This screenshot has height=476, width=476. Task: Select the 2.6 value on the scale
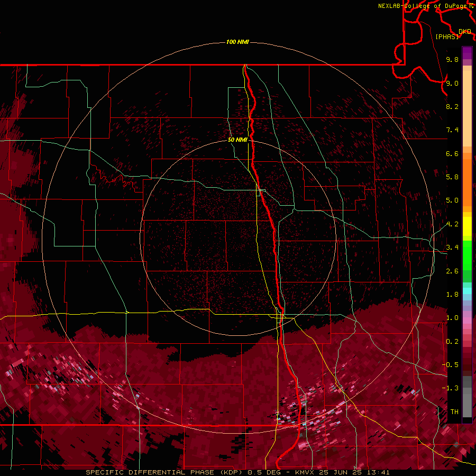point(452,271)
